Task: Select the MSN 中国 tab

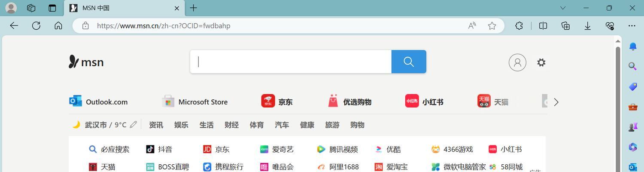Action: click(125, 8)
